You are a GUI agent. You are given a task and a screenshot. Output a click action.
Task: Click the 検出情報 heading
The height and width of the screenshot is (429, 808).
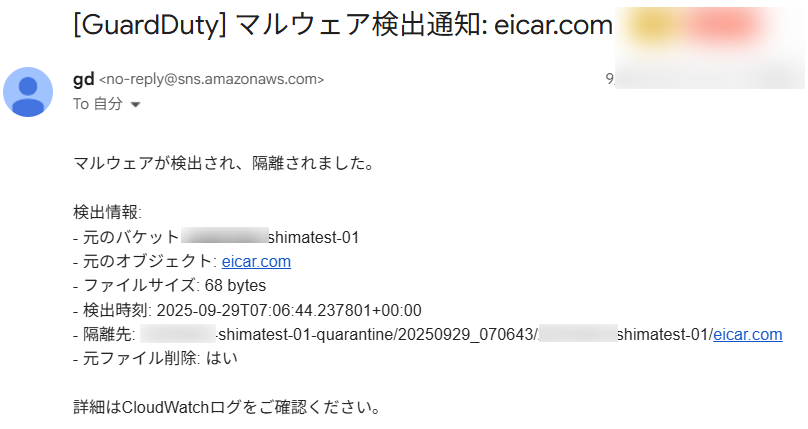[108, 213]
